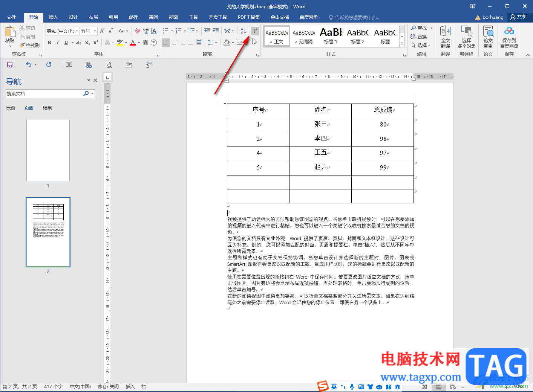Toggle strikethrough formatting
This screenshot has width=533, height=392.
[x=79, y=43]
